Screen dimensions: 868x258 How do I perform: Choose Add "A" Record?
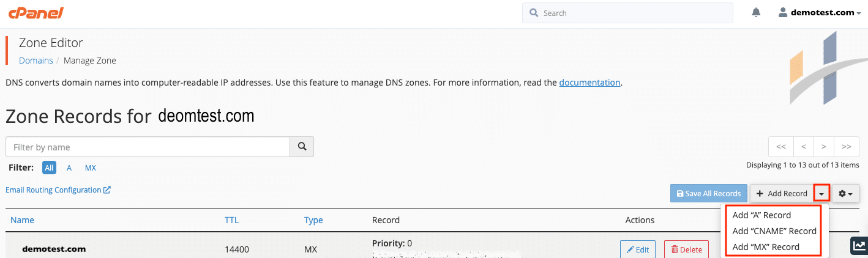[761, 215]
